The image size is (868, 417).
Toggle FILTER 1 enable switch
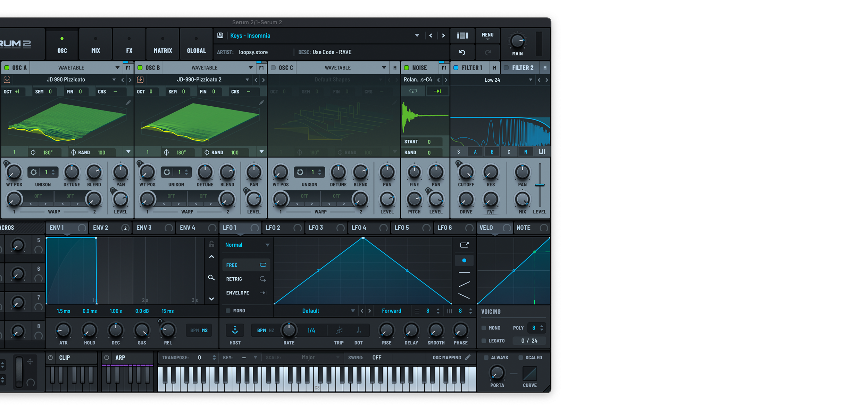pos(456,68)
